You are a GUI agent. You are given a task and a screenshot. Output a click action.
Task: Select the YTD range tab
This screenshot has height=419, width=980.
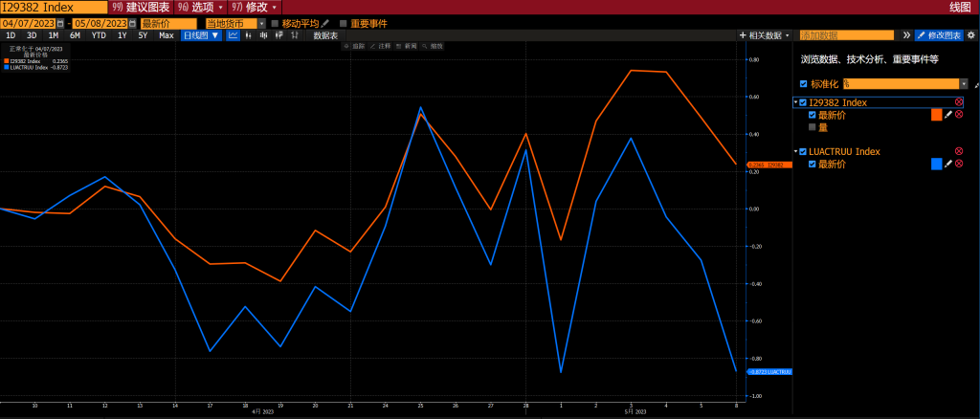click(x=99, y=35)
